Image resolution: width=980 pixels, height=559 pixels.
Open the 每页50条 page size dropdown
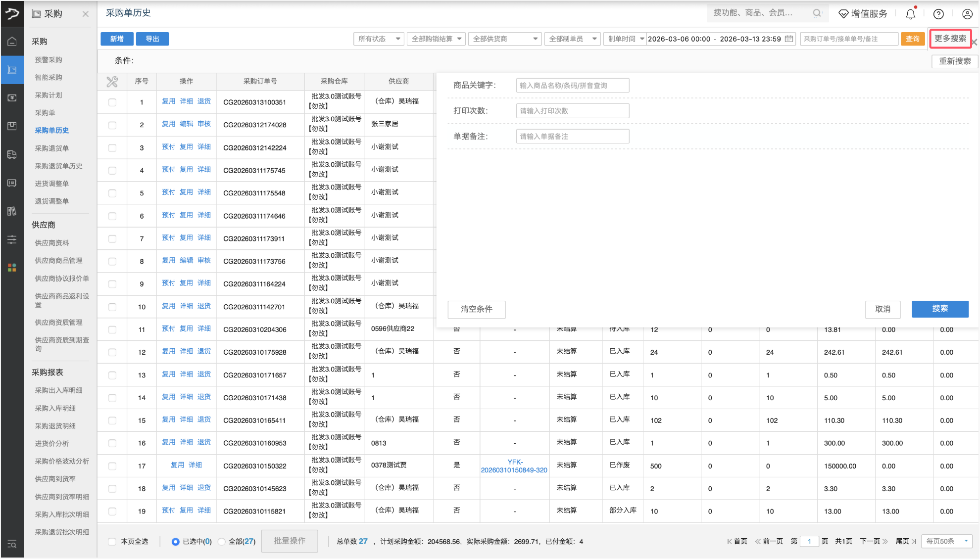[x=946, y=541]
